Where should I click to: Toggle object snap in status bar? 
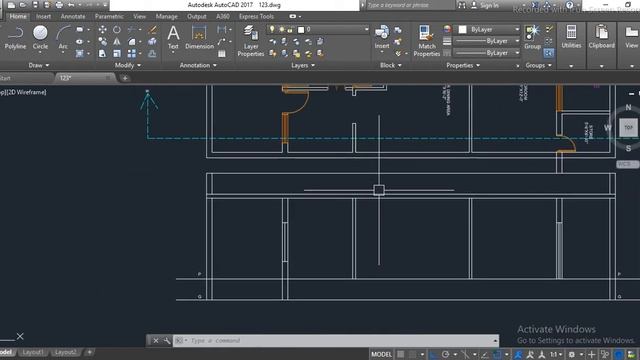[x=497, y=354]
